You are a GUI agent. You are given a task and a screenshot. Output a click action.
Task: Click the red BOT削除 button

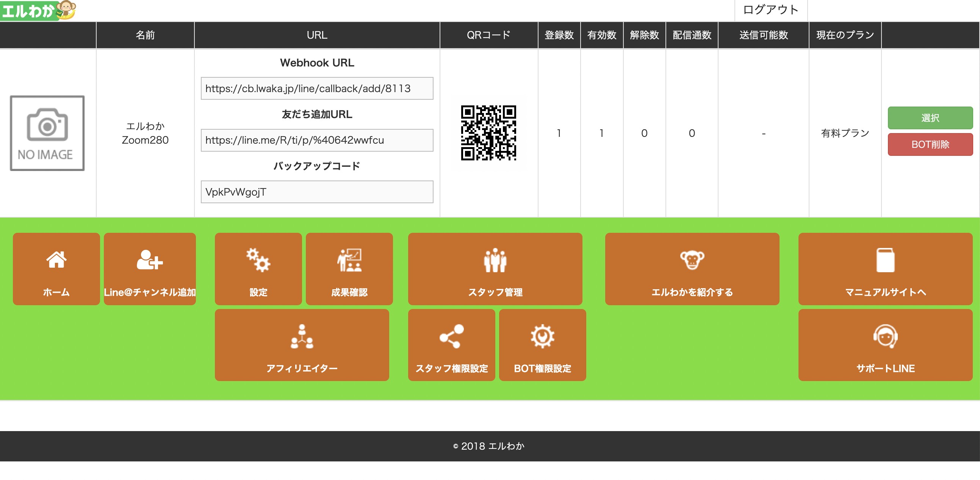930,144
